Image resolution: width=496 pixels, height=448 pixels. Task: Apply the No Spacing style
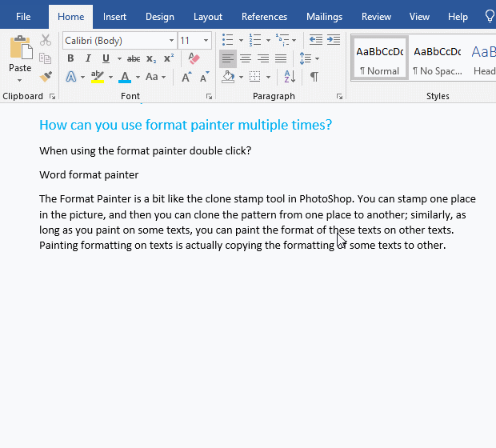[x=438, y=58]
